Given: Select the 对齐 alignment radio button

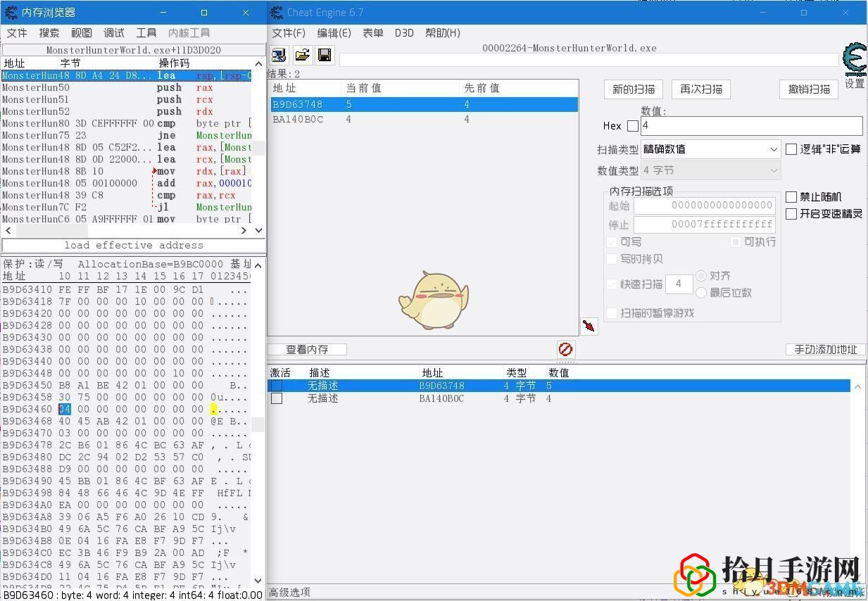Looking at the screenshot, I should (701, 276).
